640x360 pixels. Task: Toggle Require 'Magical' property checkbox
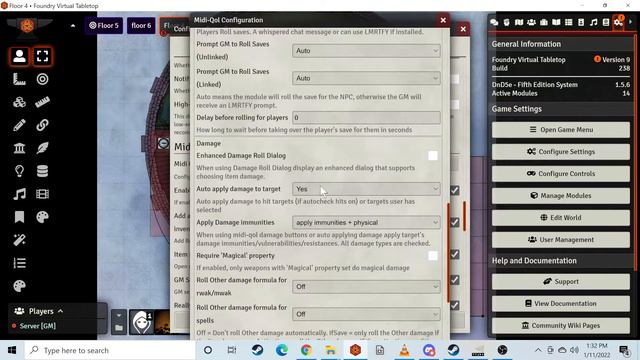(x=433, y=256)
